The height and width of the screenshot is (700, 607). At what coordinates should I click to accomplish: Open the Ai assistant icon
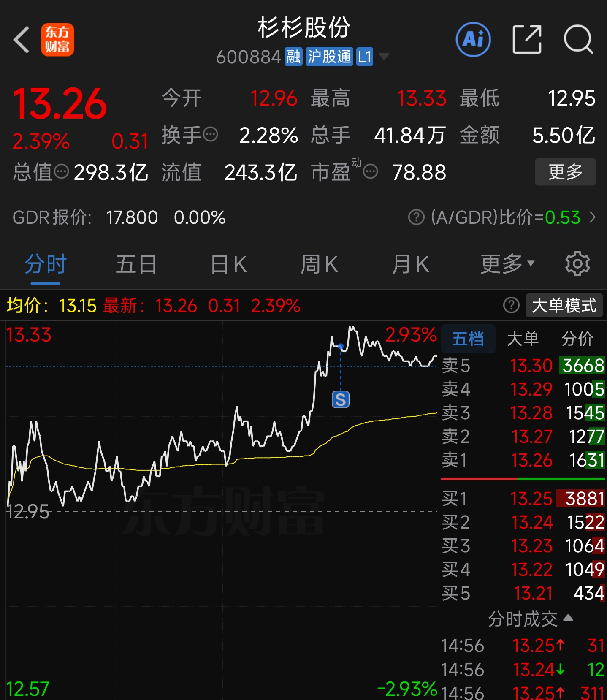click(473, 40)
